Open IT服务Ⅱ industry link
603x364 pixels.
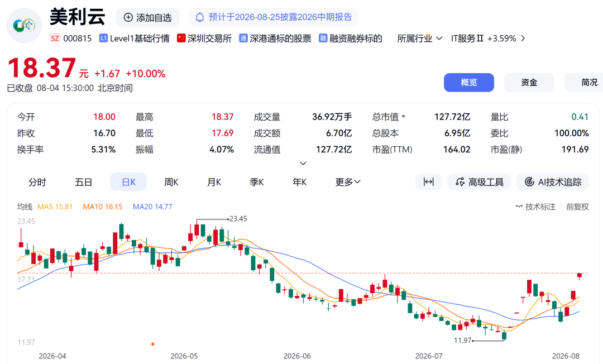click(x=467, y=39)
